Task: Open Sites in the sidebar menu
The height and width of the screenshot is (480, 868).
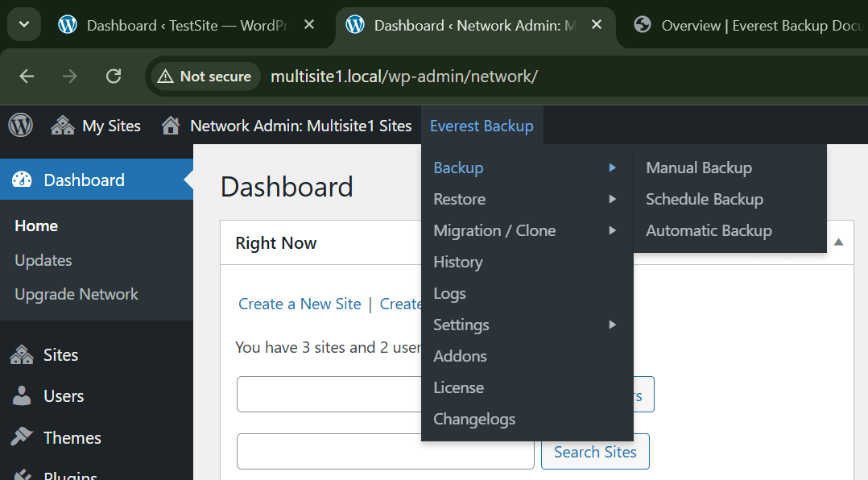Action: [x=60, y=355]
